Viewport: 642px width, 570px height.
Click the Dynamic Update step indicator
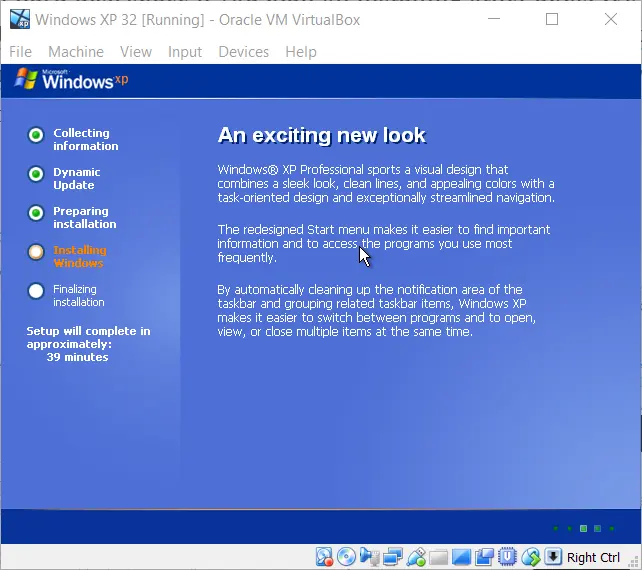36,174
